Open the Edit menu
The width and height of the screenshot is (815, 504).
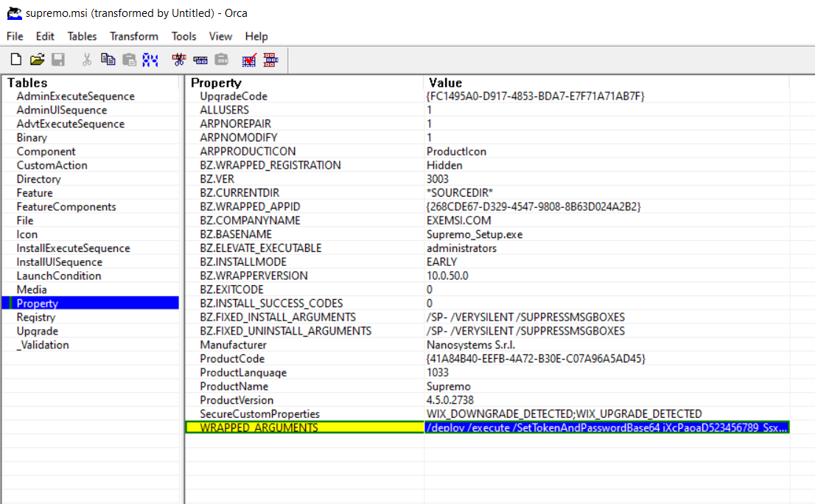click(x=45, y=36)
